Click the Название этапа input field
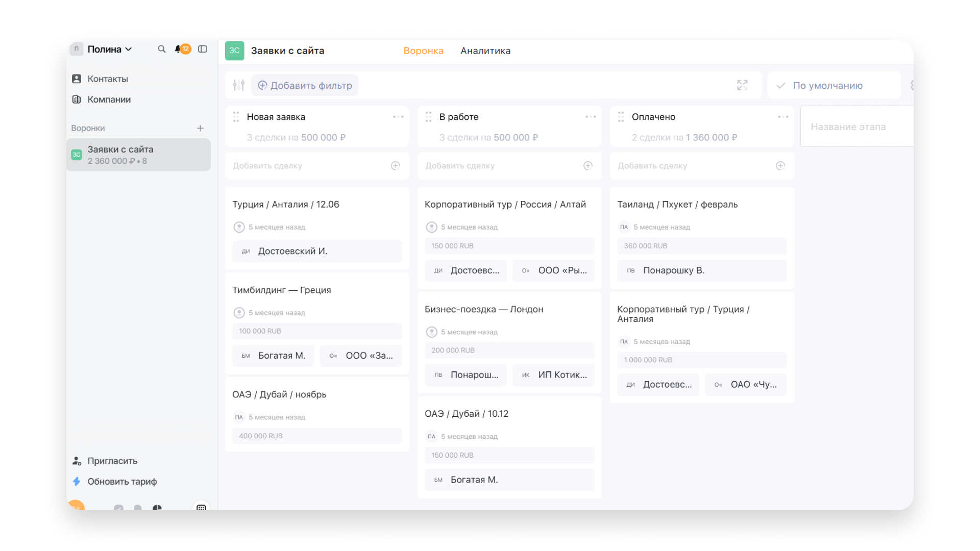 (x=855, y=127)
